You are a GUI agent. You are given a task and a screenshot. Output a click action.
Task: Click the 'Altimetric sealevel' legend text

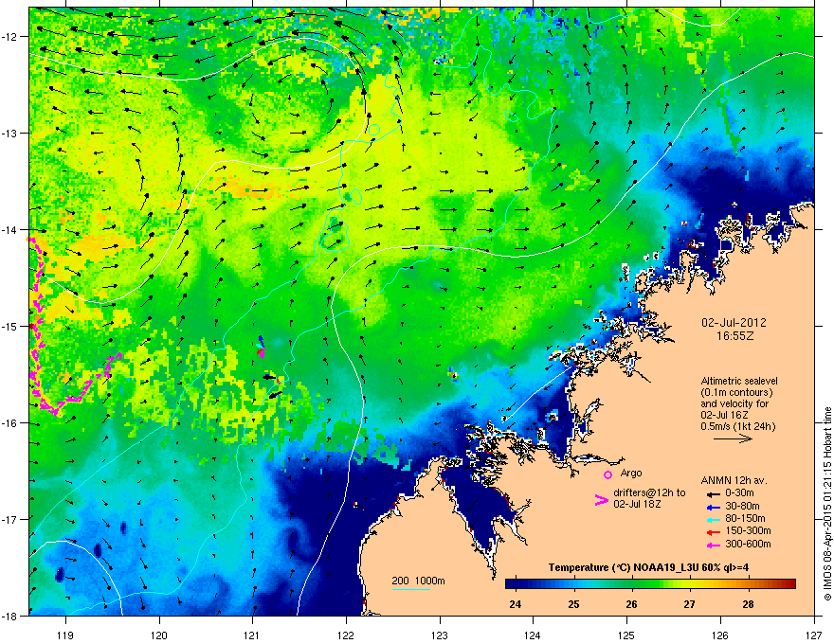[x=739, y=381]
